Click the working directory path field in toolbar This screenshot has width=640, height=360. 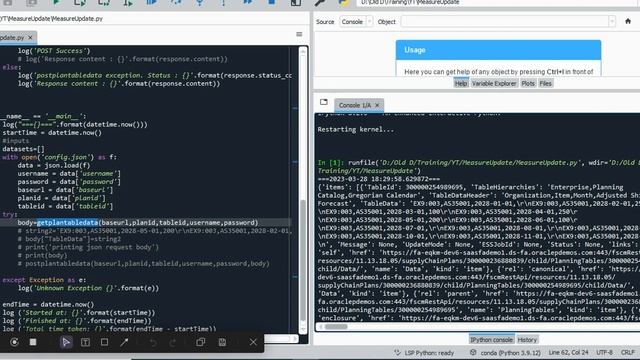point(498,2)
